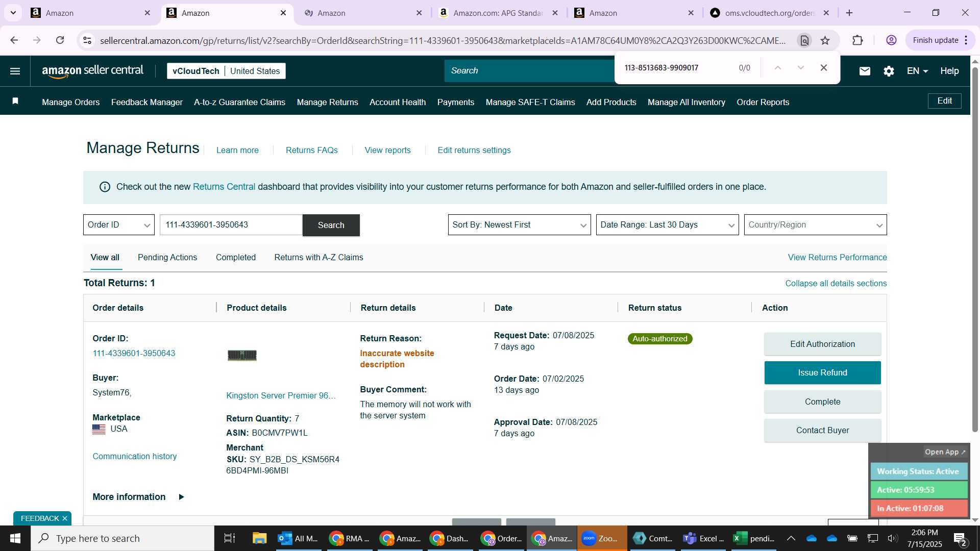
Task: Open Manage SAFE-T Claims menu item
Action: pyautogui.click(x=530, y=102)
